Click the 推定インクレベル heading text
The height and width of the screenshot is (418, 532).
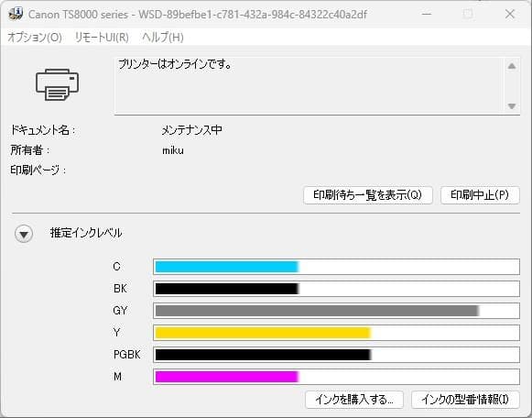[x=86, y=233]
